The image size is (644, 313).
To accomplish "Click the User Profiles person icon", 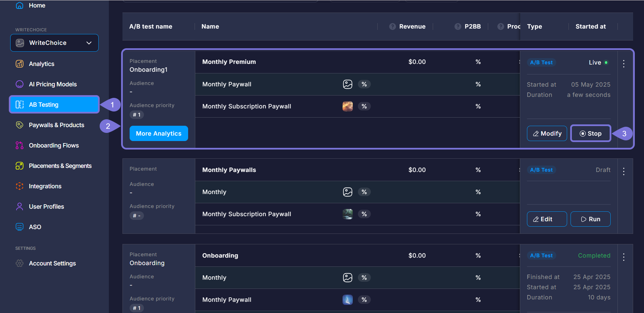I will coord(20,207).
